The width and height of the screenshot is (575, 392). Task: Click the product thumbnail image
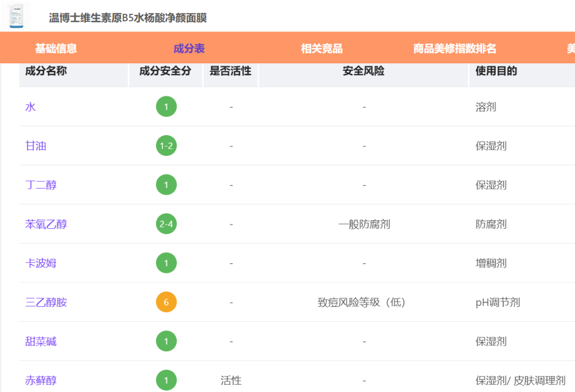point(16,15)
